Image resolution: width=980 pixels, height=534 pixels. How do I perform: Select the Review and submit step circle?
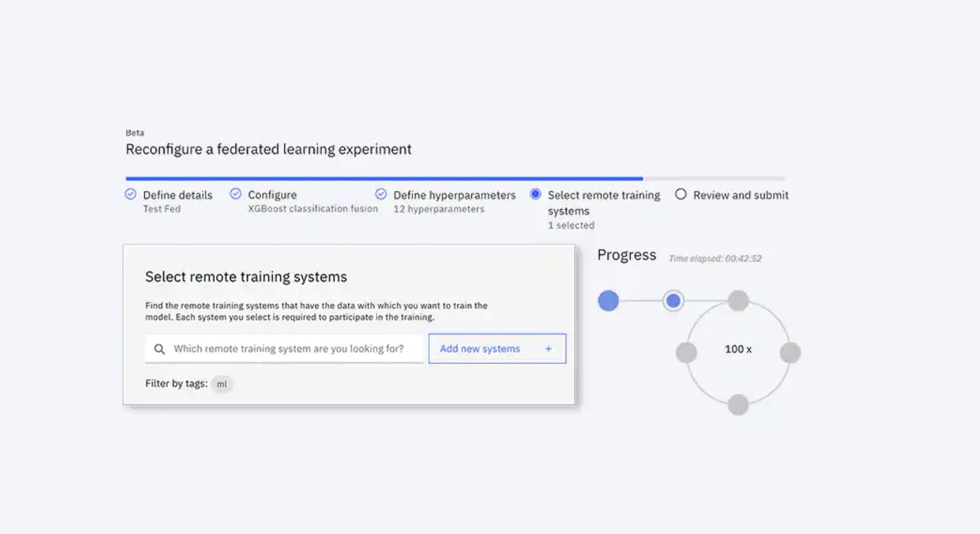(x=681, y=194)
